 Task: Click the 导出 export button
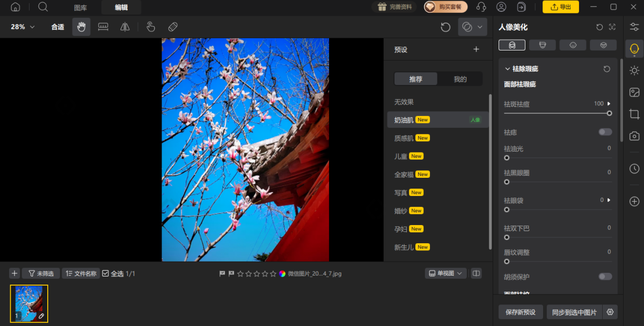click(x=561, y=7)
